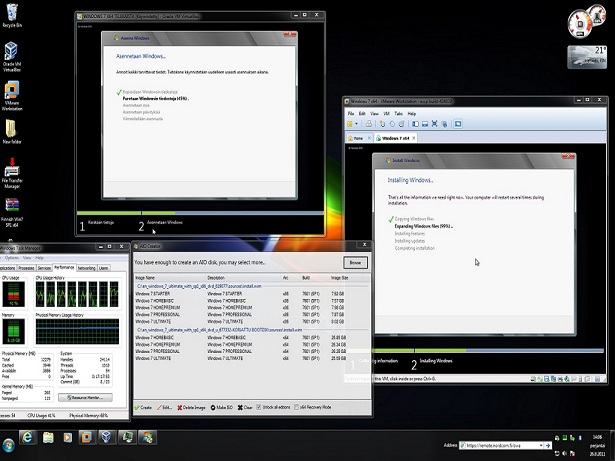Select File Transfer Manager desktop icon

pos(12,173)
